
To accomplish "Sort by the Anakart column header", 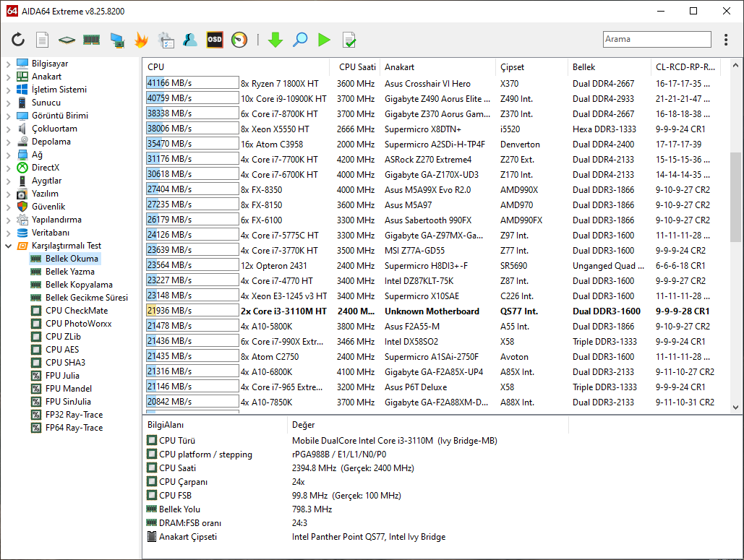I will point(437,67).
